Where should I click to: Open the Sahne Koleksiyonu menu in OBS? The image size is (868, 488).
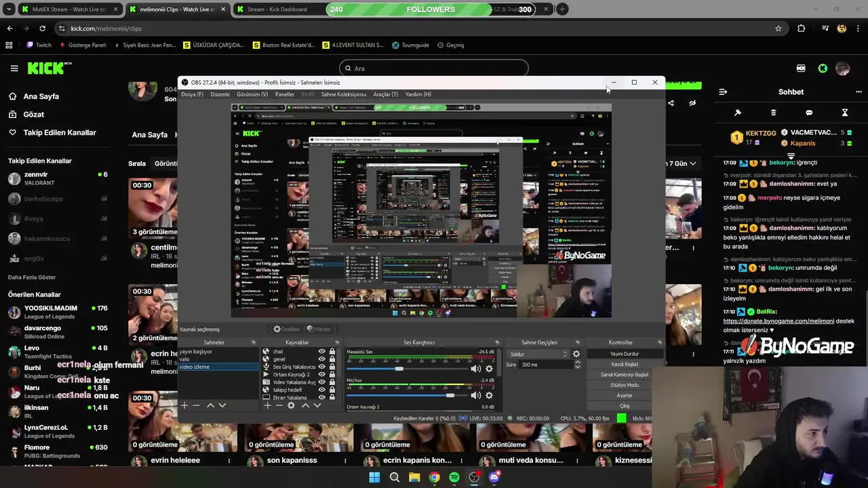[343, 94]
